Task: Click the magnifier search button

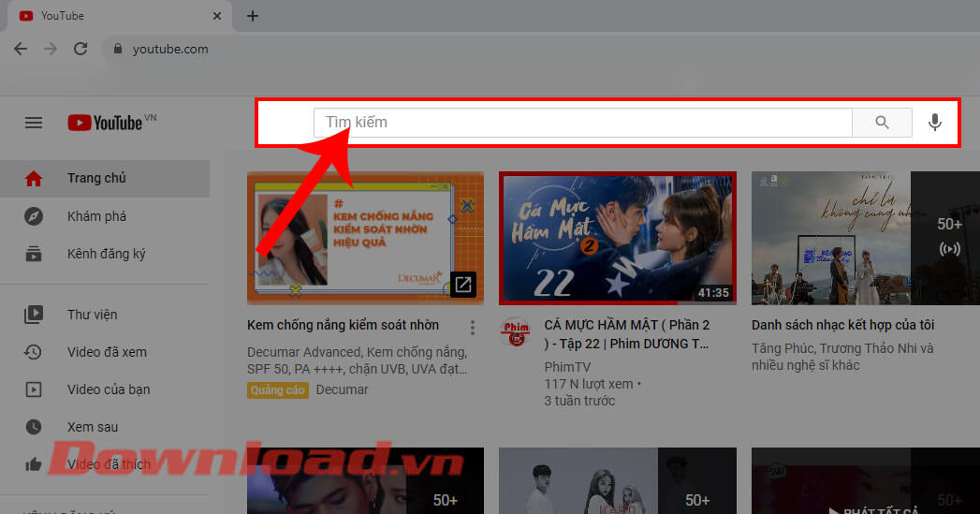Action: click(882, 123)
